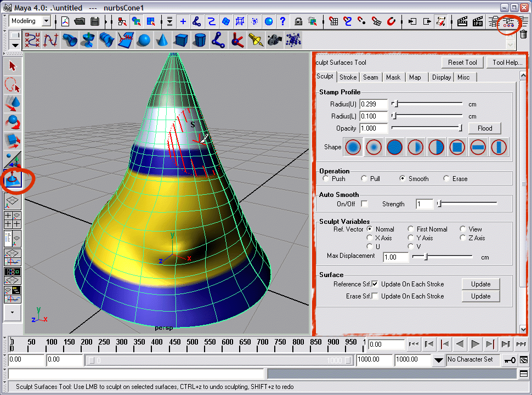The image size is (532, 395).
Task: Set Ref. Vector to Y Axis
Action: tap(411, 238)
